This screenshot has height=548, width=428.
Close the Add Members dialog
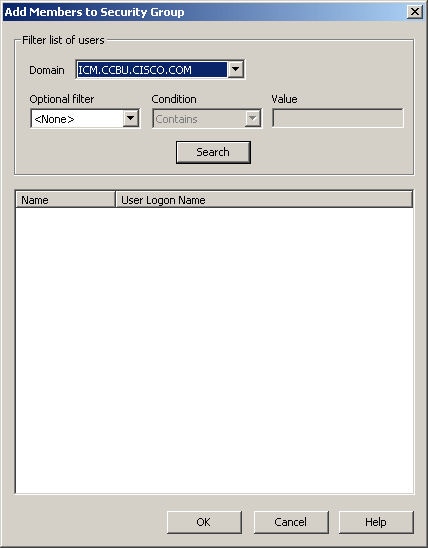[x=415, y=12]
